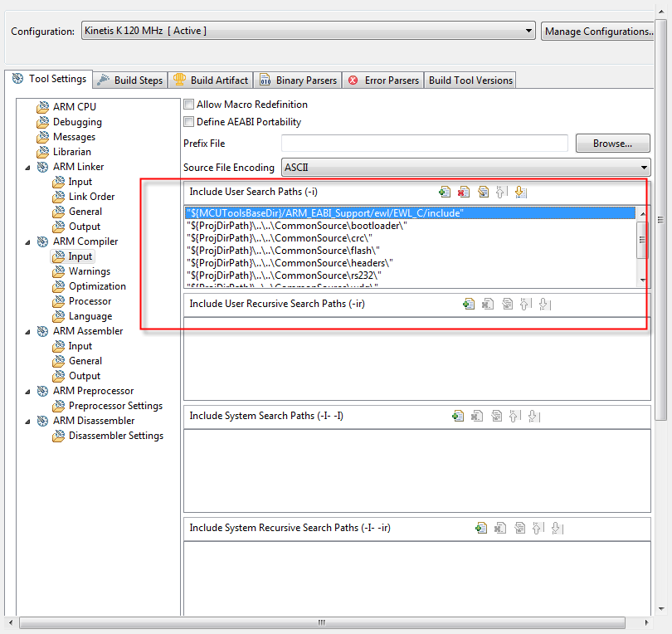Click Browse for Prefix File
This screenshot has height=634, width=672.
tap(612, 144)
